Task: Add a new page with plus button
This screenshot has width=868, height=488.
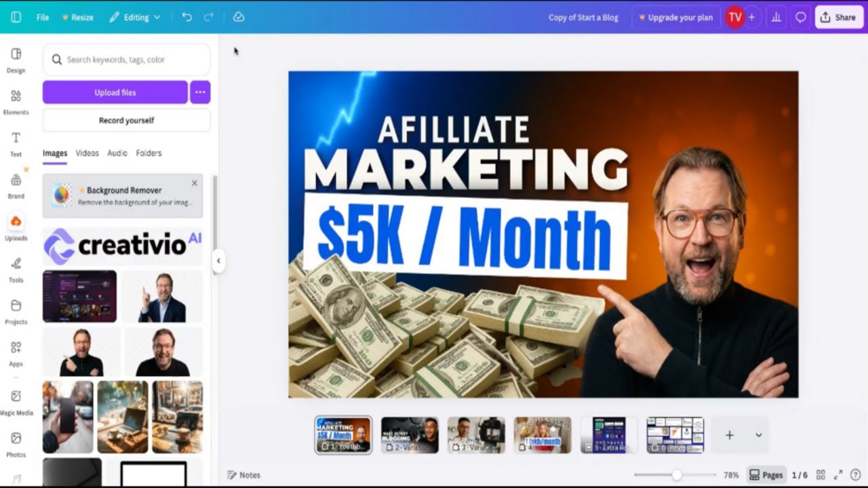Action: pyautogui.click(x=730, y=435)
